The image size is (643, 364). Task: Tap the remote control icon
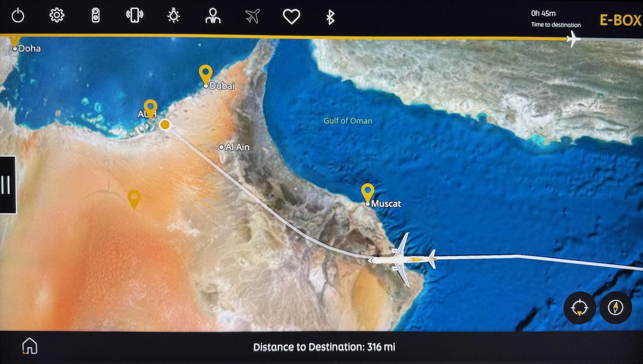(x=95, y=16)
